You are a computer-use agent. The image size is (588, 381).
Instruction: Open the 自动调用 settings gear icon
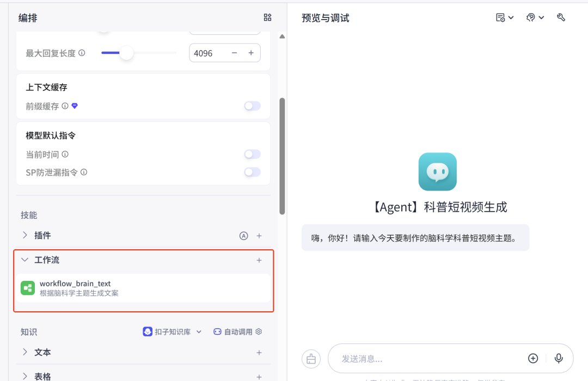[x=259, y=331]
